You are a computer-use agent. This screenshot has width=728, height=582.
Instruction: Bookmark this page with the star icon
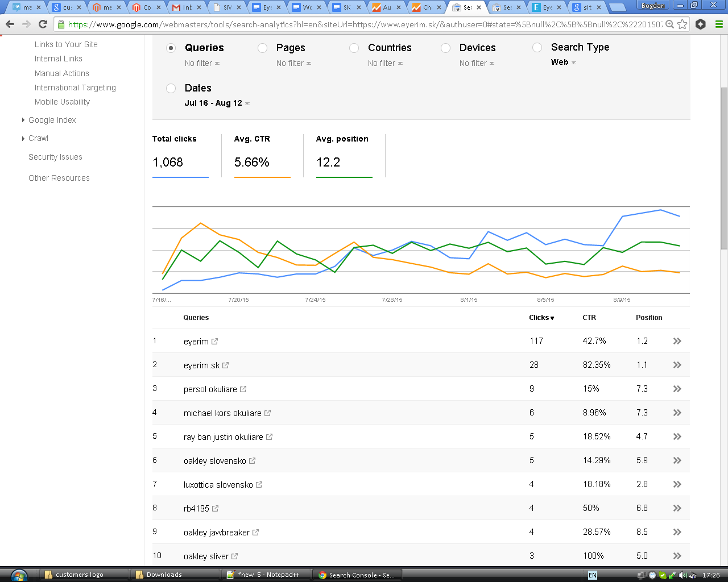[682, 24]
